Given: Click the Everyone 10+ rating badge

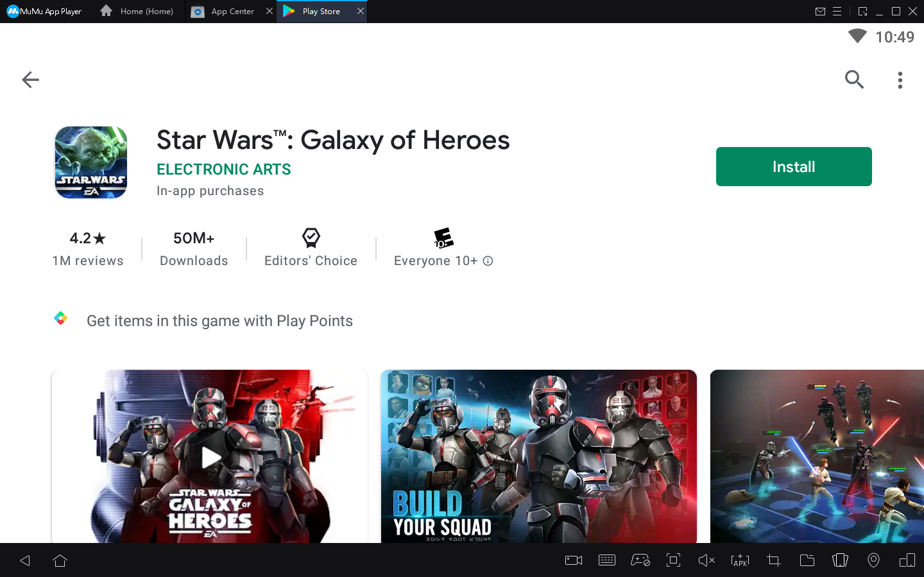Looking at the screenshot, I should [443, 248].
